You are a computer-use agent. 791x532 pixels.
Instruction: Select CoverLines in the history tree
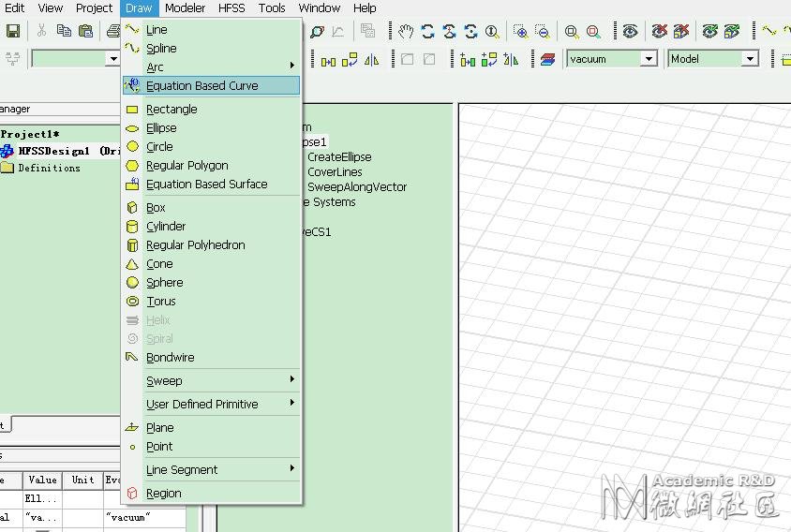coord(335,172)
